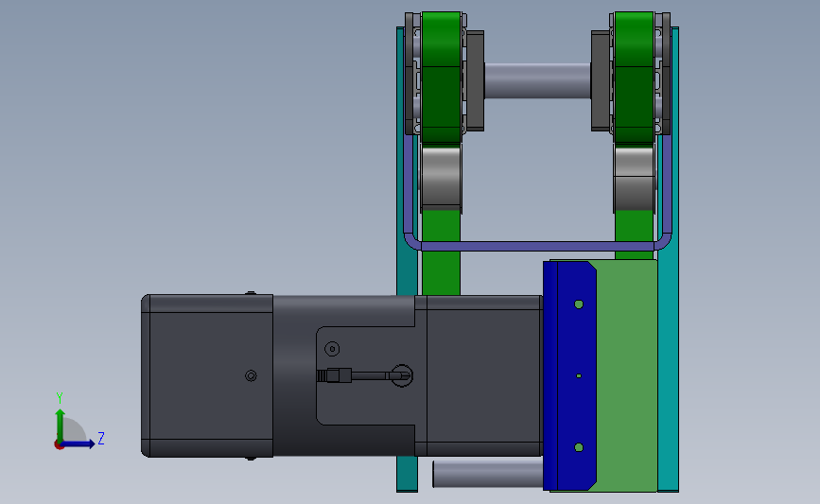
Task: Select the purple U-shaped bar's horizontal segment
Action: [537, 246]
